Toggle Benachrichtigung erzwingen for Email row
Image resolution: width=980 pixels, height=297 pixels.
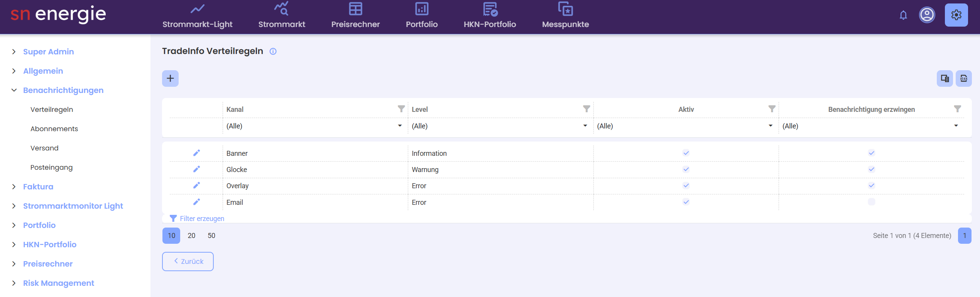(871, 202)
